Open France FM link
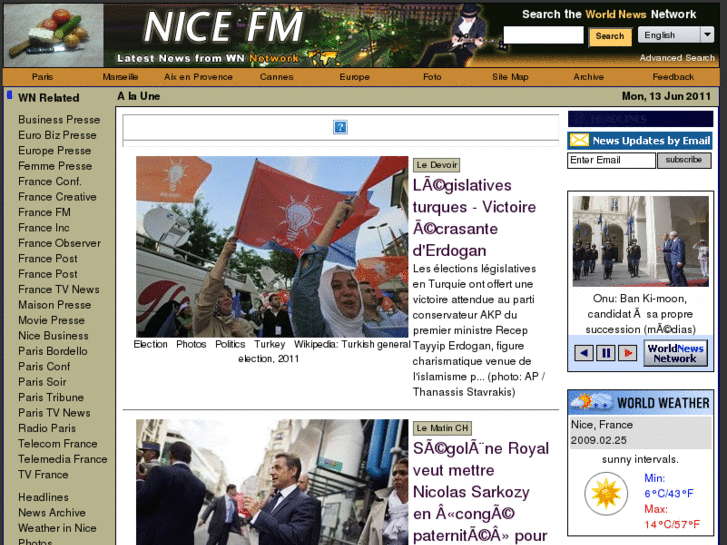This screenshot has width=727, height=545. click(44, 212)
